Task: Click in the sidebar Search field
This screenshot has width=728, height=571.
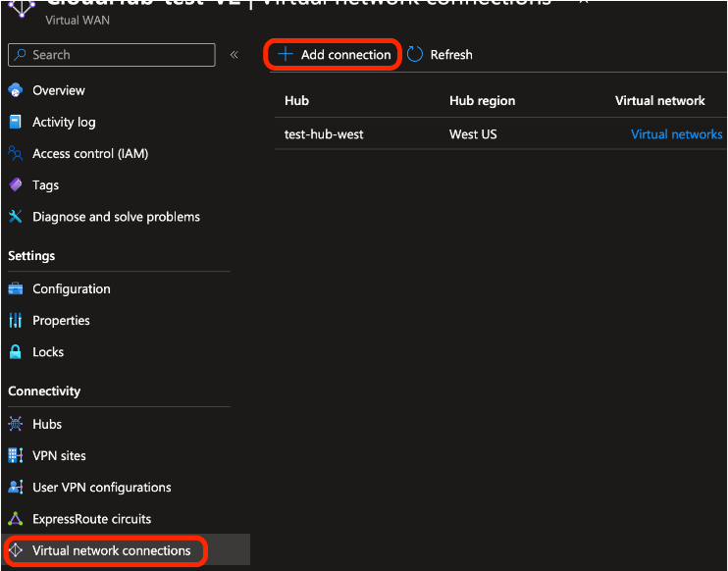Action: [x=111, y=55]
